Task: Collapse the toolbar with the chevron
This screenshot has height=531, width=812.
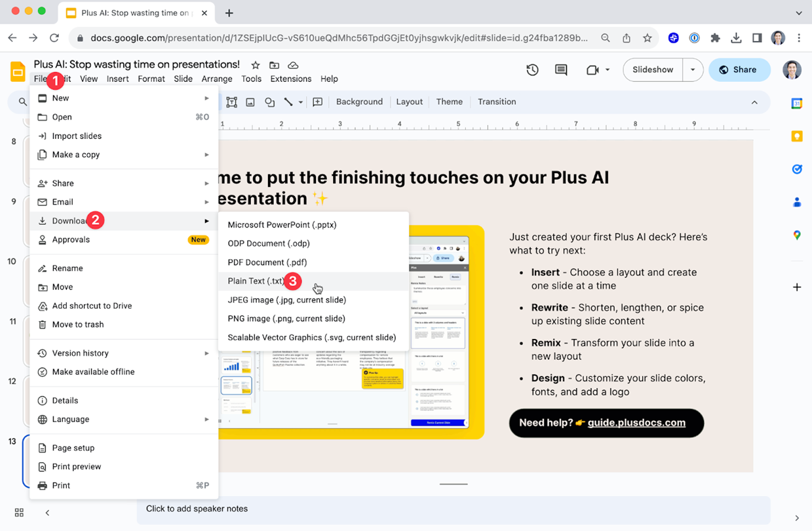Action: pyautogui.click(x=754, y=102)
